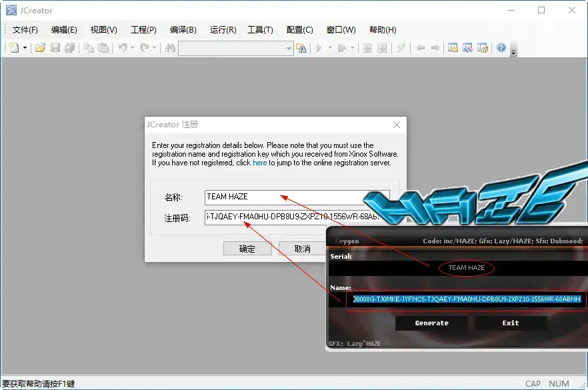
Task: Click the Open file folder icon
Action: pyautogui.click(x=40, y=48)
